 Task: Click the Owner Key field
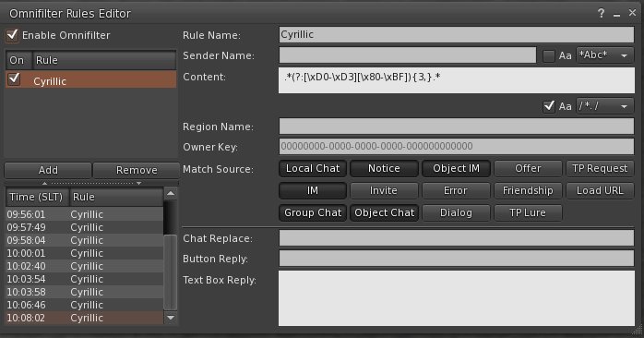pos(457,147)
